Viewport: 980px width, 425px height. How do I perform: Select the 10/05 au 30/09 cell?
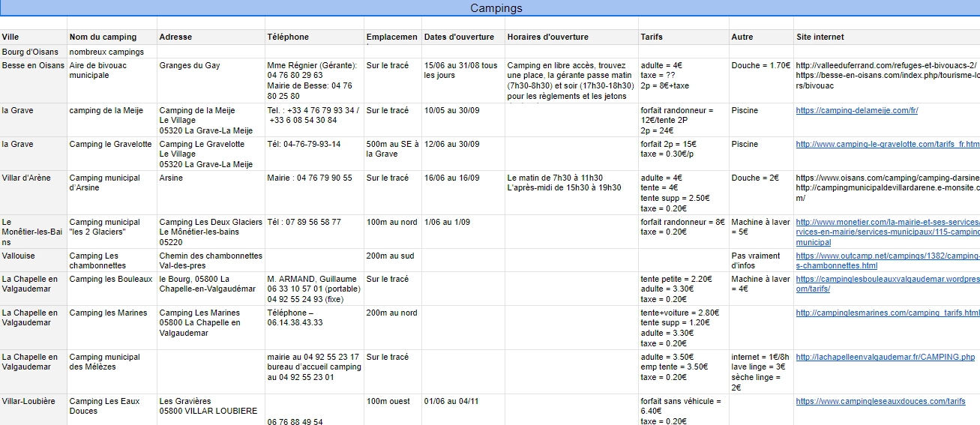click(463, 120)
